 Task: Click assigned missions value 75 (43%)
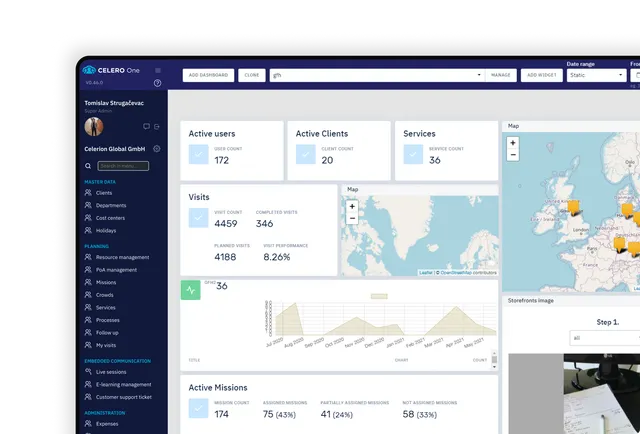tap(279, 414)
